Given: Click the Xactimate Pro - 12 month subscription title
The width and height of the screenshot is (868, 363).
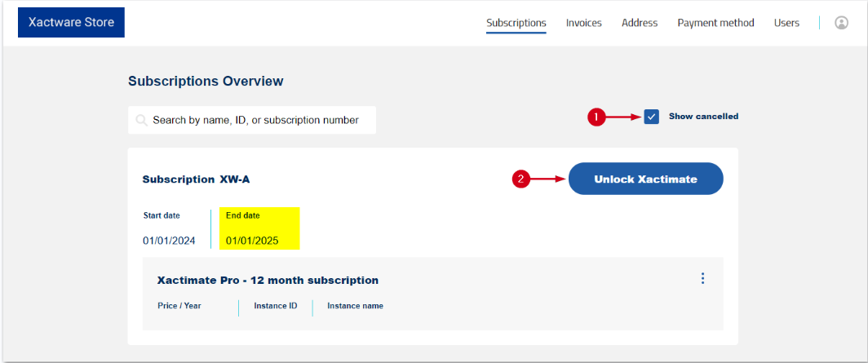Looking at the screenshot, I should tap(268, 281).
